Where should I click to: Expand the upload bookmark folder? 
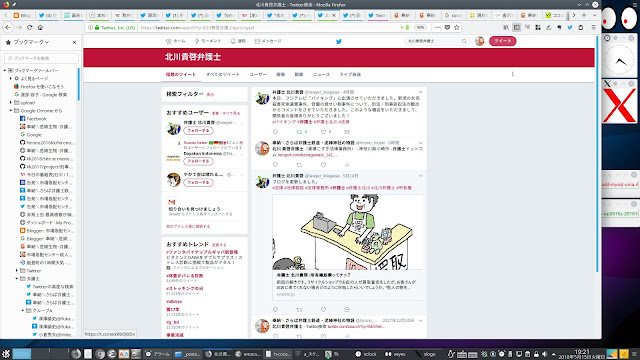pyautogui.click(x=11, y=102)
